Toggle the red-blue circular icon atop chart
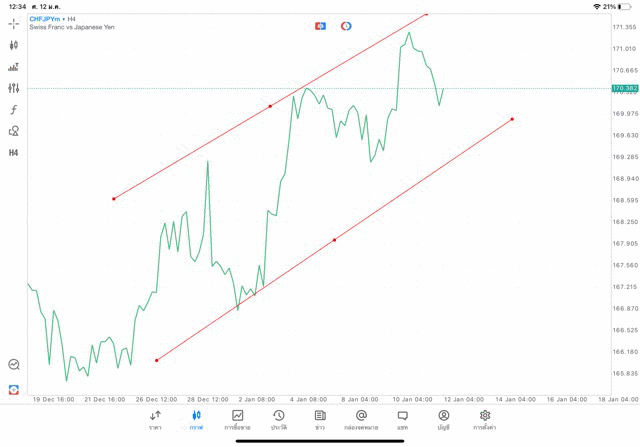 [346, 26]
